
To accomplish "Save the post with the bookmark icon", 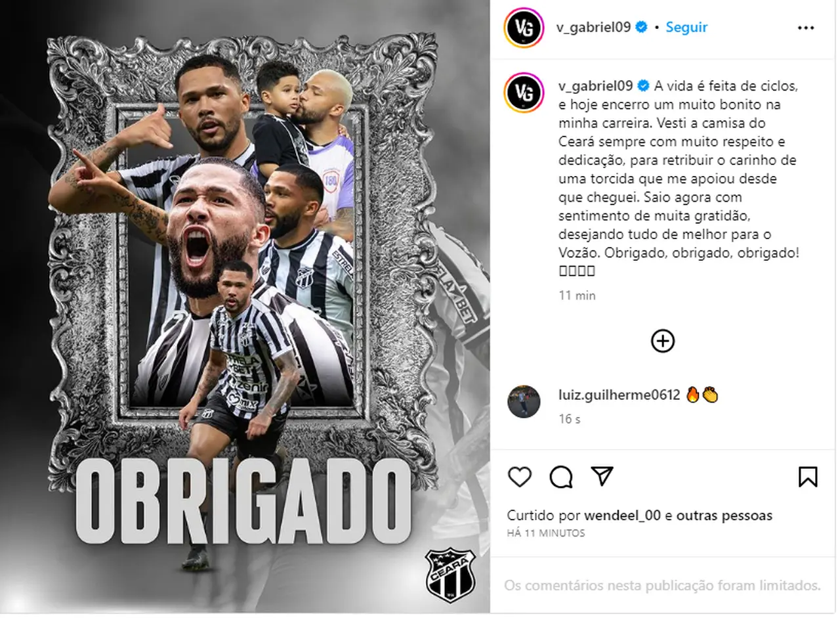I will pos(808,477).
